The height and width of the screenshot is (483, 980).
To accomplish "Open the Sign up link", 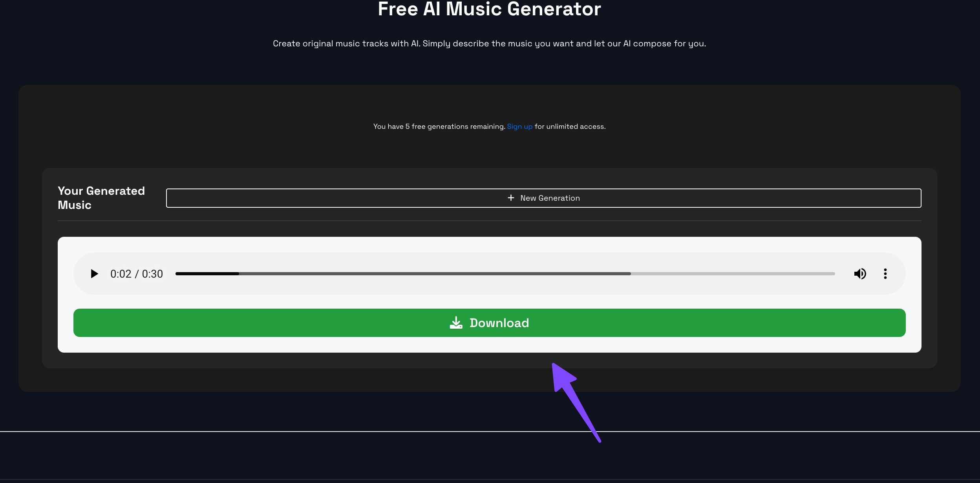I will point(519,126).
